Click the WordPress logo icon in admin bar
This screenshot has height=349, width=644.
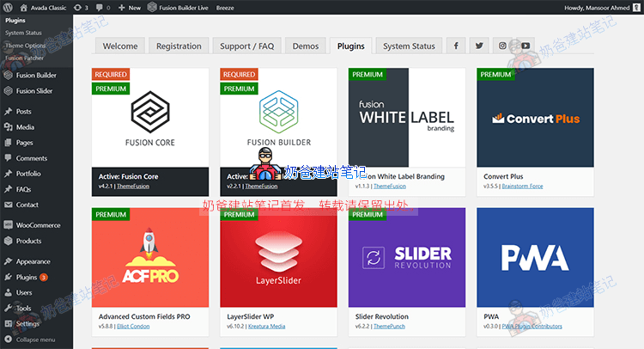[x=9, y=7]
